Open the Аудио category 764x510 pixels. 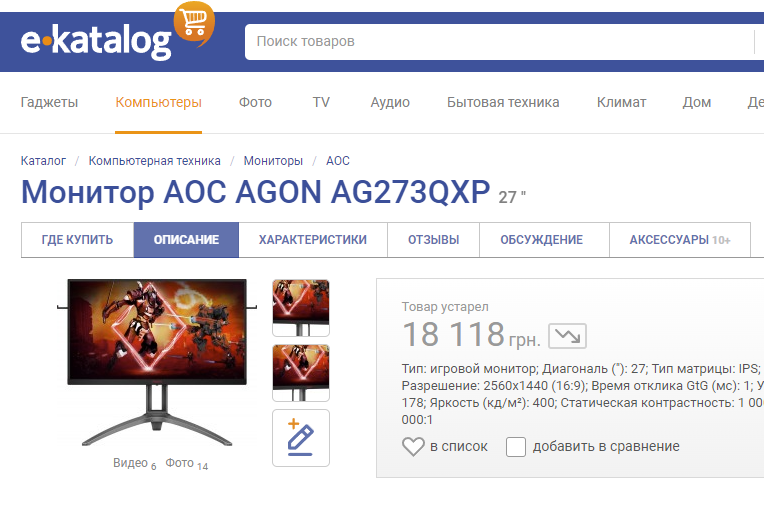[390, 102]
